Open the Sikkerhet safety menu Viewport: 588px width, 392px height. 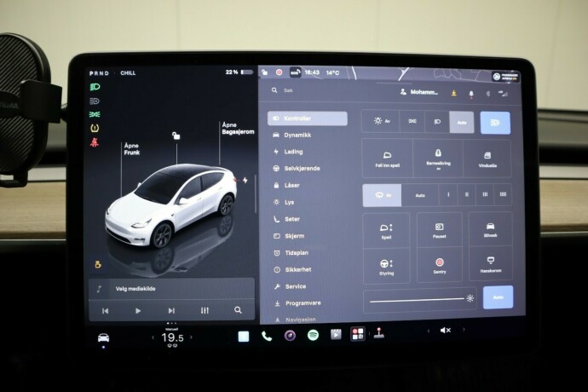(x=292, y=269)
